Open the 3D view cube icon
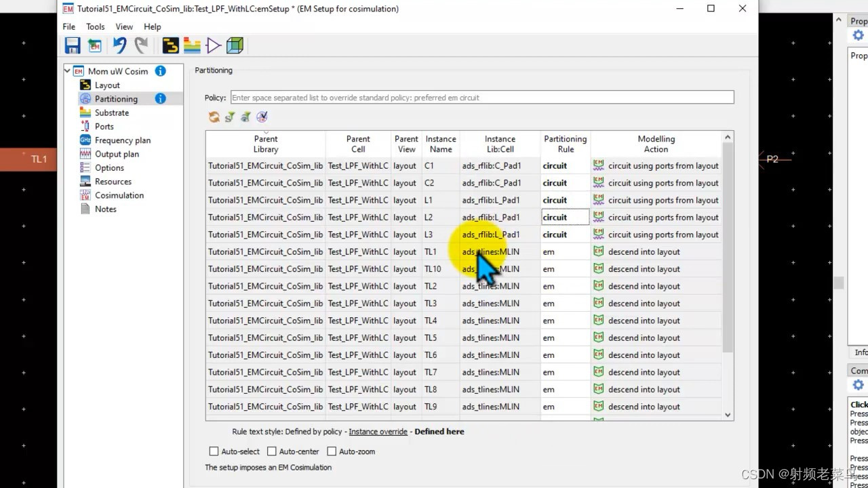The height and width of the screenshot is (488, 868). 235,45
